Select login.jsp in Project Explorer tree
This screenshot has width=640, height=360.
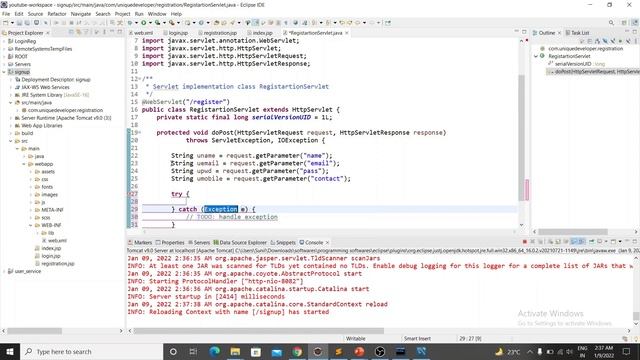(x=51, y=256)
